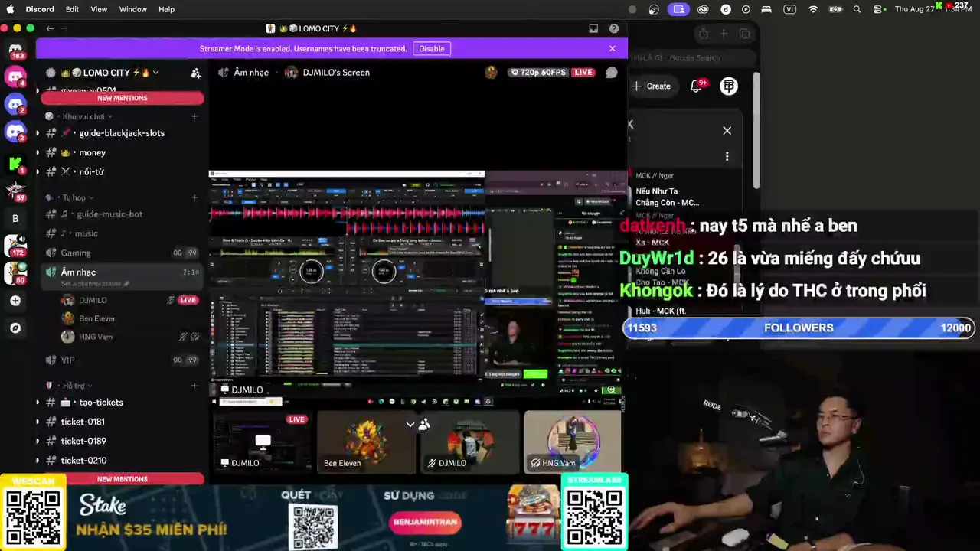Create channel in Tụ họp category

pos(194,197)
